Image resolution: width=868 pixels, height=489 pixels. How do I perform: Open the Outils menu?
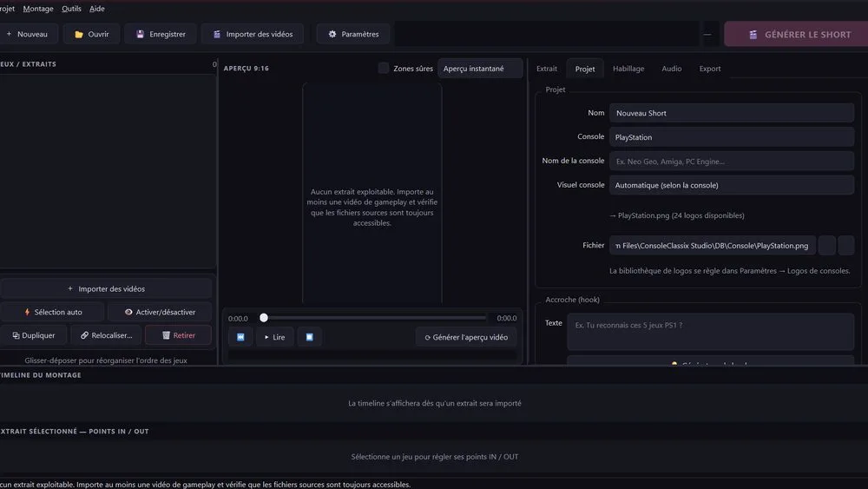click(x=71, y=9)
